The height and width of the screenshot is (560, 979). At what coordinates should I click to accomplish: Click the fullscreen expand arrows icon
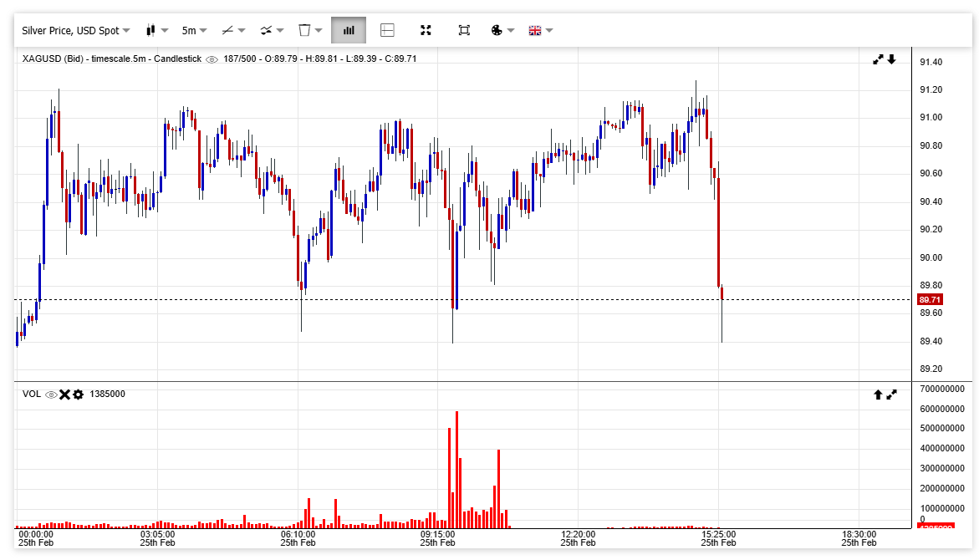(x=426, y=30)
